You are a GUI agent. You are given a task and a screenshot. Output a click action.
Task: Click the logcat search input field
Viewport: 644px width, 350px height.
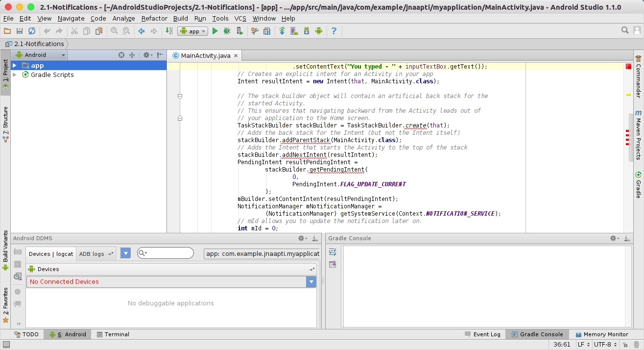166,253
